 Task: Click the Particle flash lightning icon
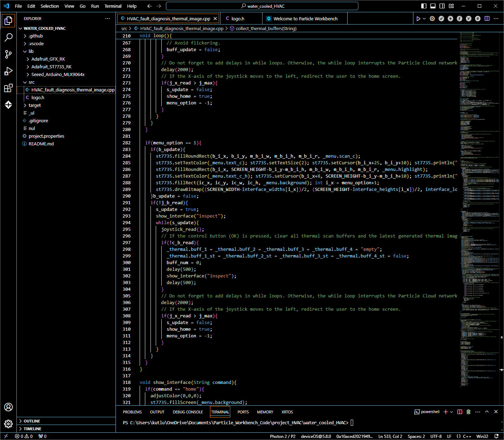coord(450,19)
